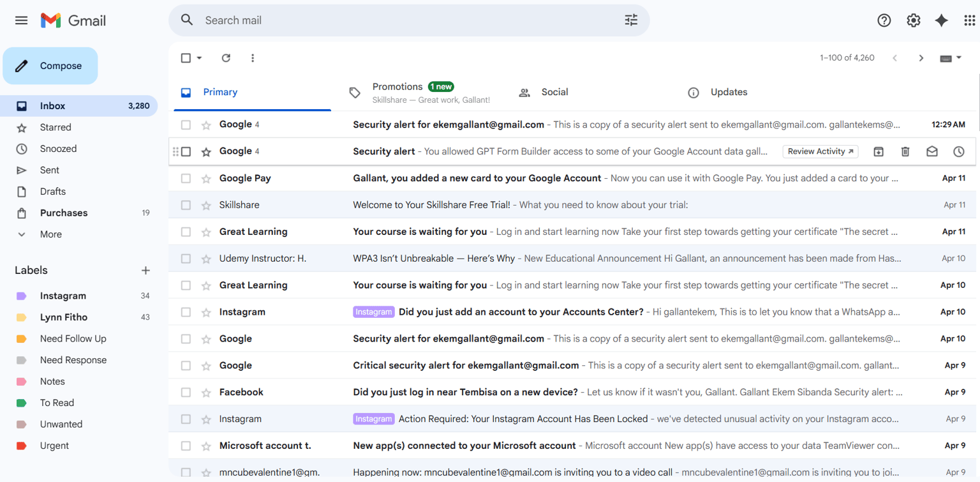Snooze the hovered Security alert email
980x482 pixels.
tap(959, 152)
